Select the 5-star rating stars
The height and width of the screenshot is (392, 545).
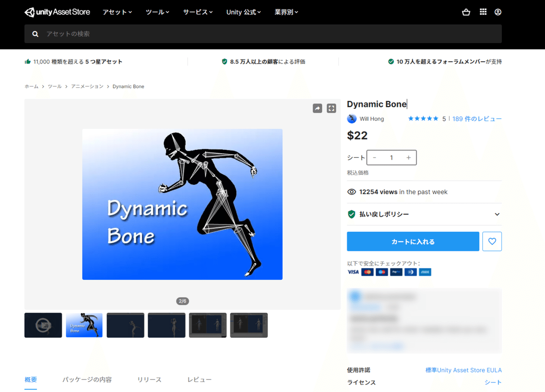point(423,118)
